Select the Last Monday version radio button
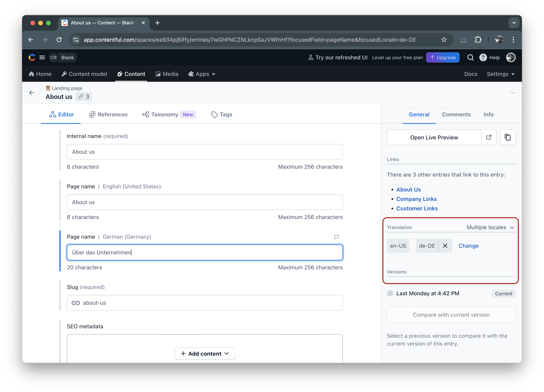The height and width of the screenshot is (392, 544). coord(390,293)
